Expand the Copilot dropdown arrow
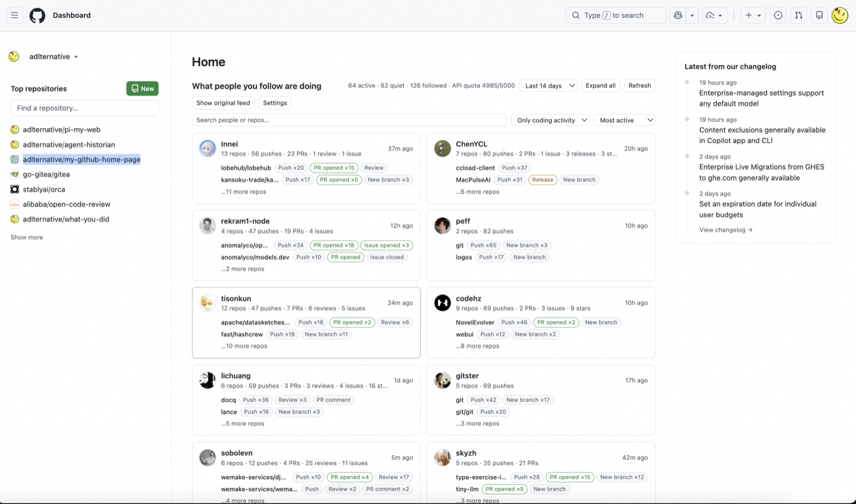Viewport: 856px width, 504px height. click(x=693, y=15)
